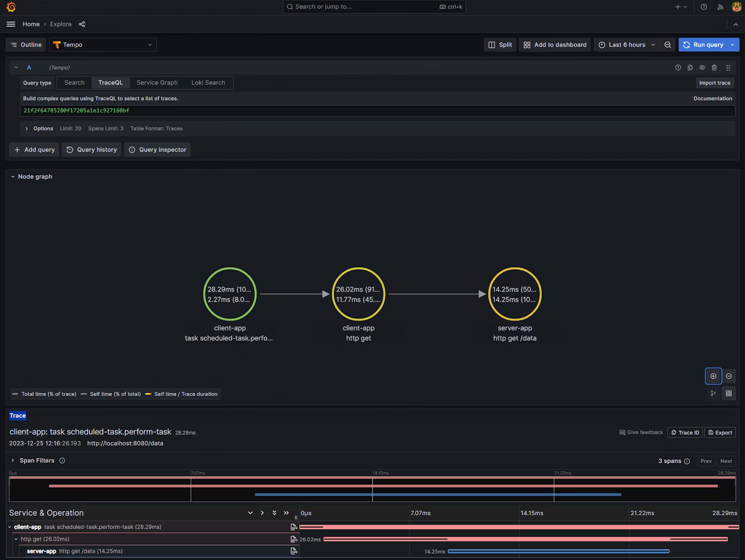Zoom in on the node graph
745x560 pixels.
(713, 376)
